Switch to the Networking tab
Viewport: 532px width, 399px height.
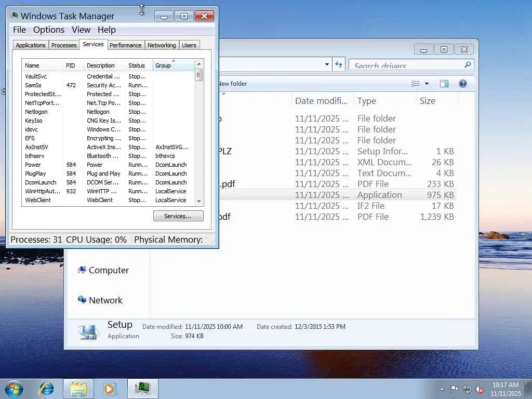[162, 45]
